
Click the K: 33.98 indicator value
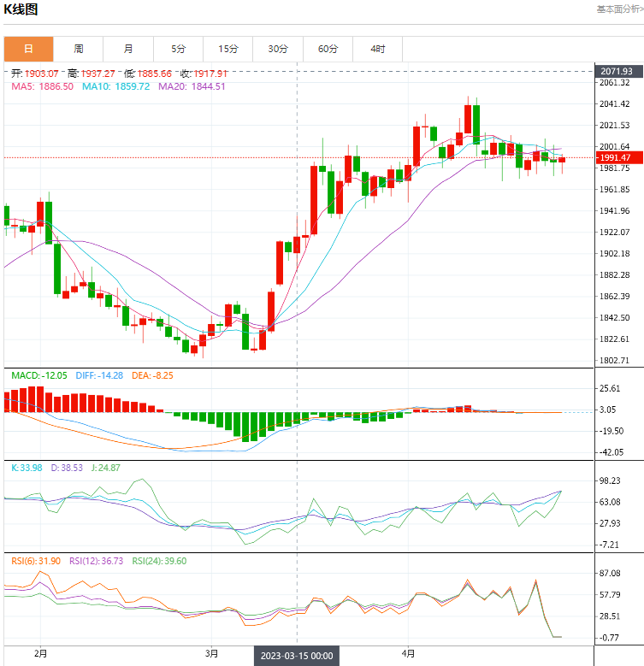coord(27,468)
